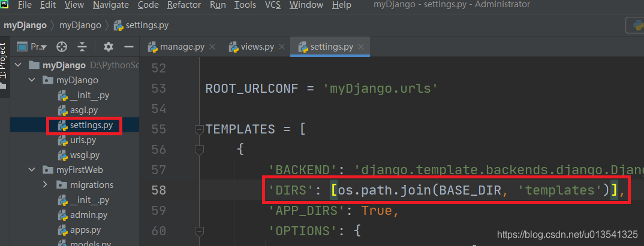Click line number 53 in gutter
This screenshot has height=246, width=644.
click(x=159, y=89)
